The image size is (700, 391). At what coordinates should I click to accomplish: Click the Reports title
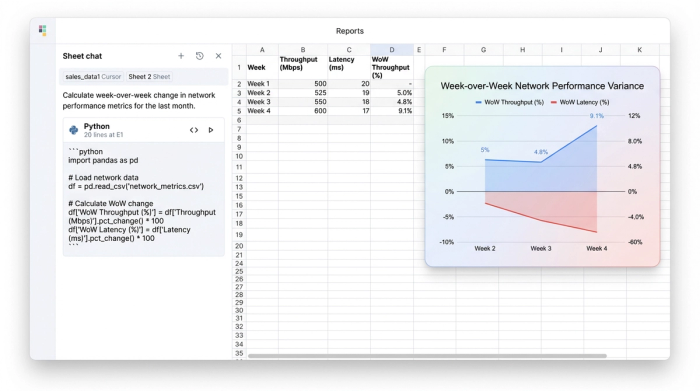coord(350,31)
